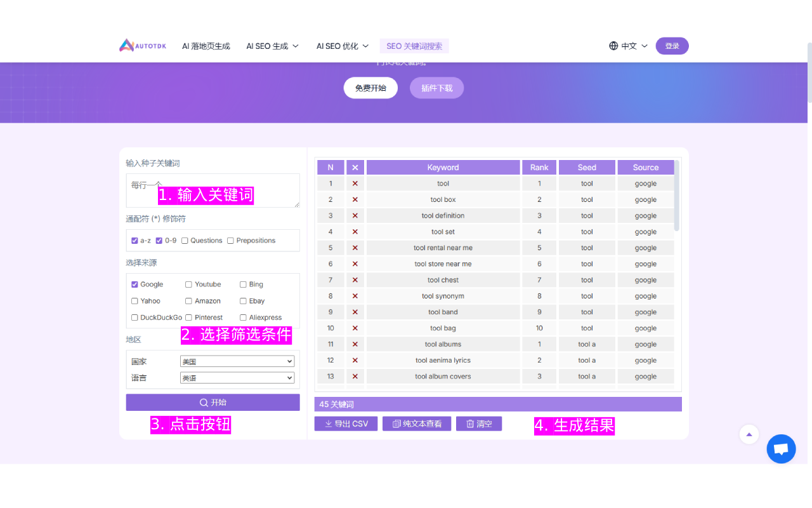Check the Amazon source checkbox
This screenshot has width=812, height=508.
(188, 301)
